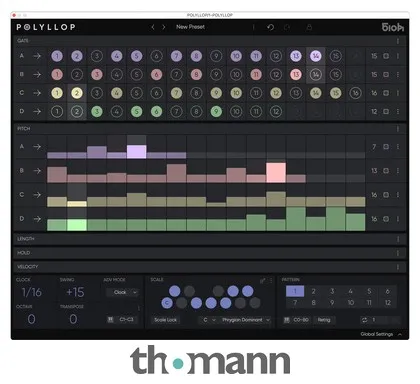Toggle gate step 6 in lane B
The image size is (420, 384).
point(156,74)
